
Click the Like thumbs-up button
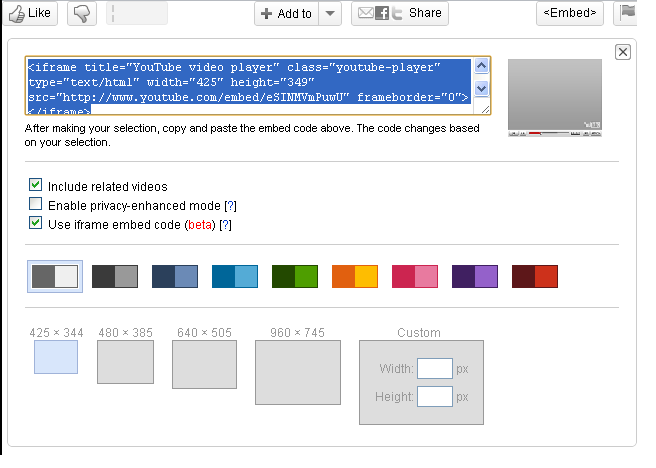click(x=30, y=13)
